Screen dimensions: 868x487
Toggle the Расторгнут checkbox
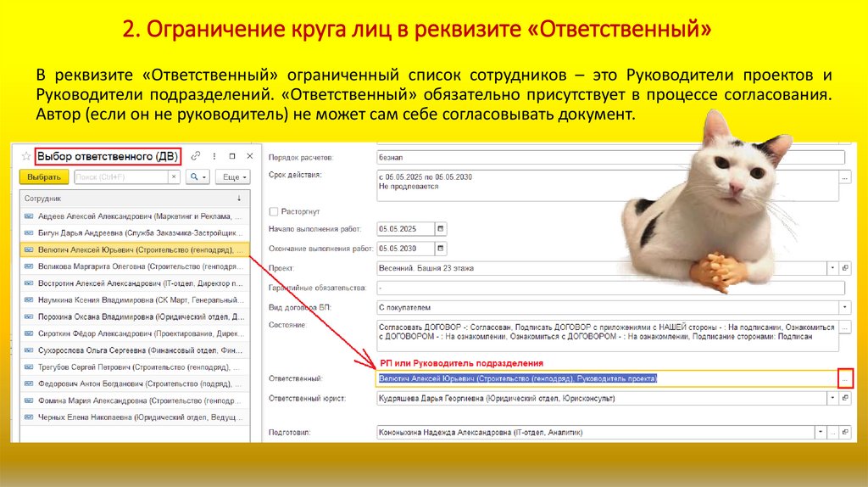(274, 211)
